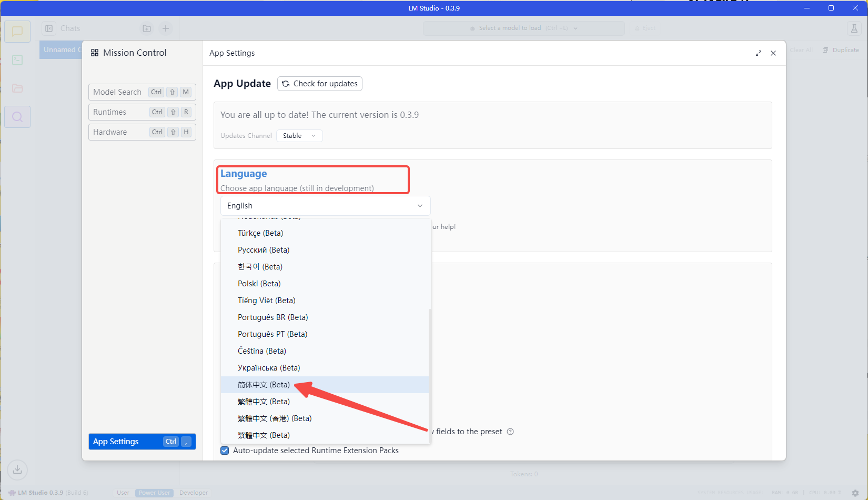Choose 简体中文 (Beta) language
Image resolution: width=868 pixels, height=500 pixels.
coord(325,385)
